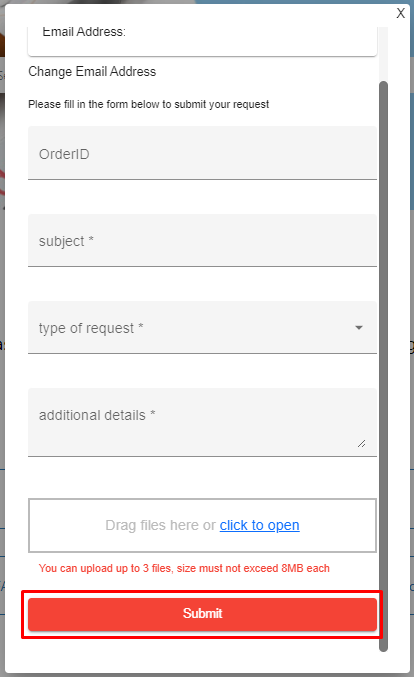Click the "Change Email Address" heading
Viewport: 414px width, 677px height.
pos(92,71)
